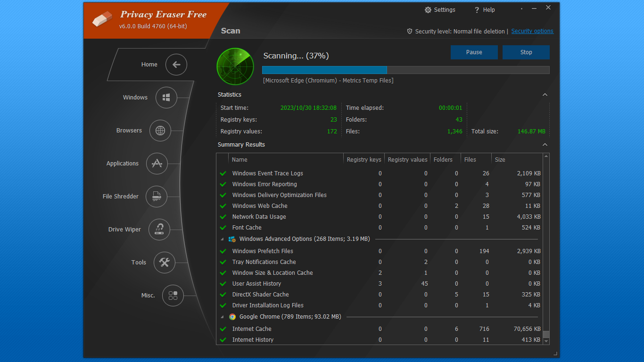Select the Browsers sidebar icon
Screen dimensions: 644x362
(160, 131)
